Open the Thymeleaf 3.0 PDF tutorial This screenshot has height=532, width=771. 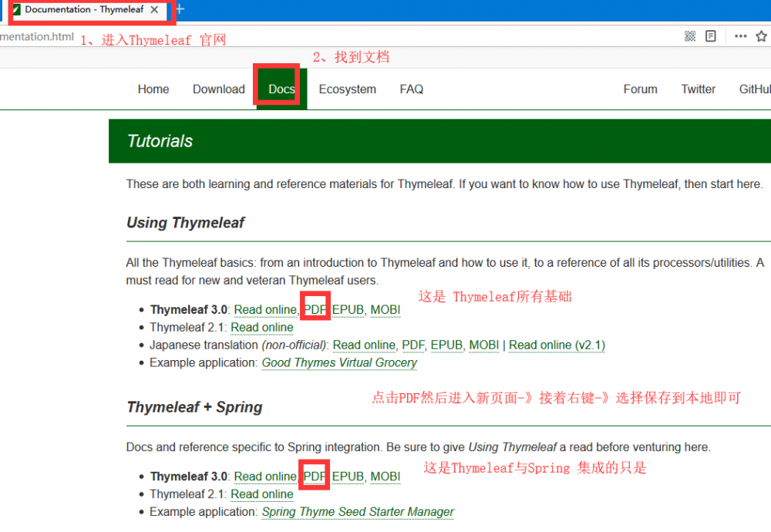pyautogui.click(x=315, y=309)
